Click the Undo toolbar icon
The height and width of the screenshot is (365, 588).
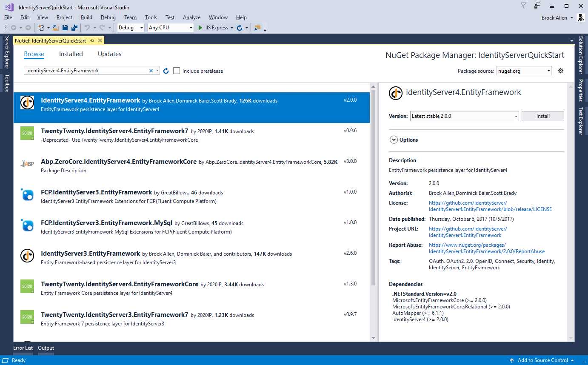coord(87,28)
